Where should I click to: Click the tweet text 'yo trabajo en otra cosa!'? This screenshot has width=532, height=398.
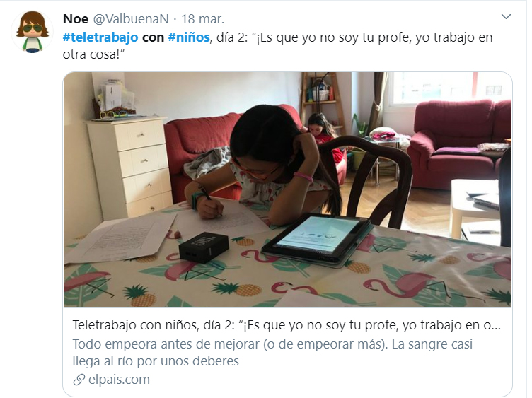tap(277, 46)
